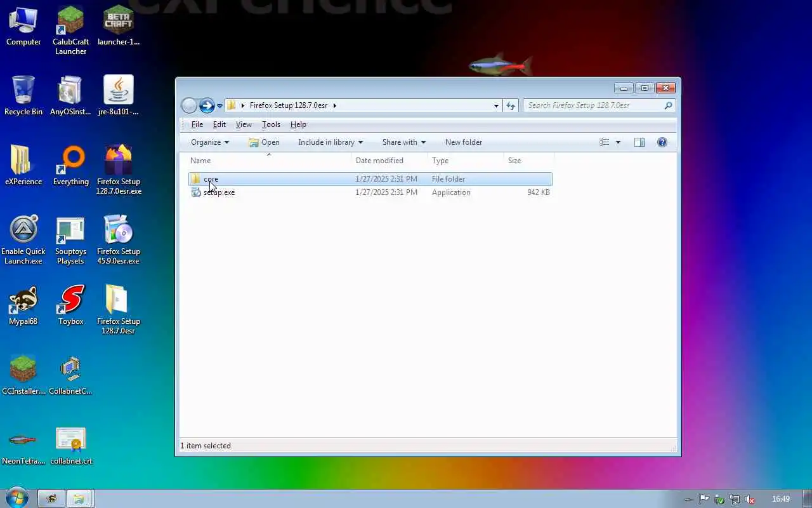Open the Help menu

tap(298, 124)
